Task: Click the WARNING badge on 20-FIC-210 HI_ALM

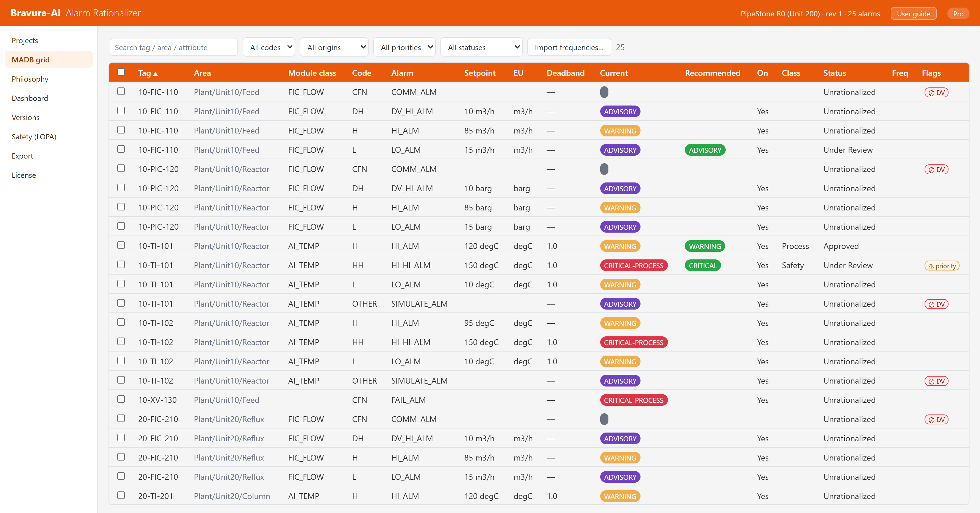Action: 620,458
